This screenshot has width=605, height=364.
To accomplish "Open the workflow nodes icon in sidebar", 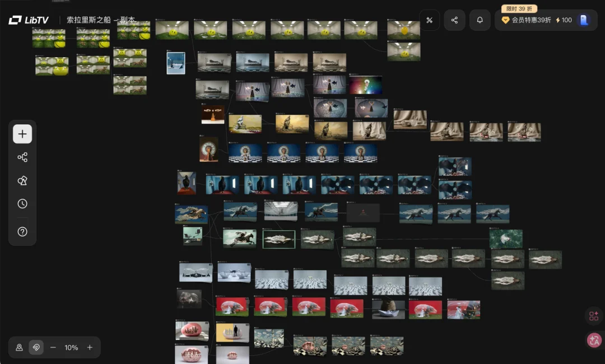I will 22,157.
